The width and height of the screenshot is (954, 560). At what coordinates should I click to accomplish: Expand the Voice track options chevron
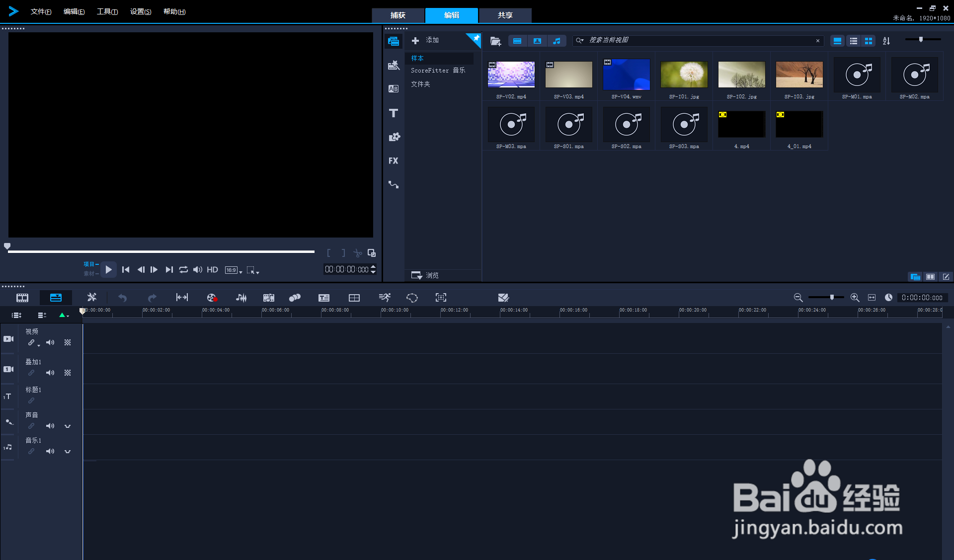click(x=68, y=426)
